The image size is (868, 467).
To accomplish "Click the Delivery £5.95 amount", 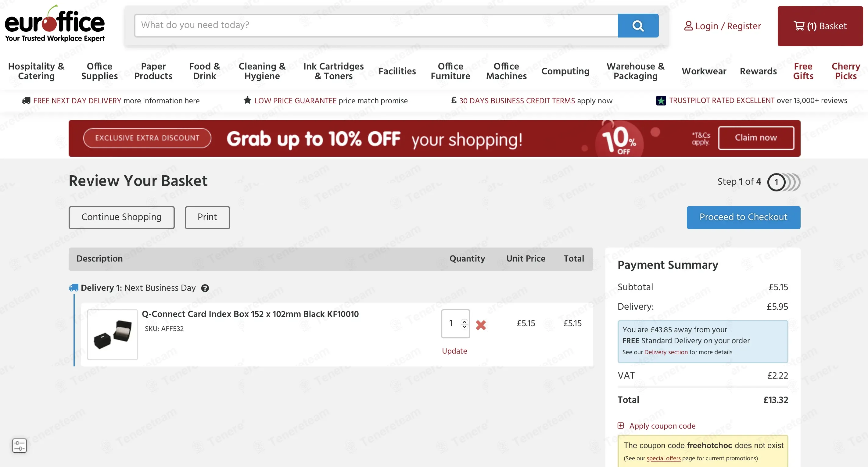I will (777, 307).
